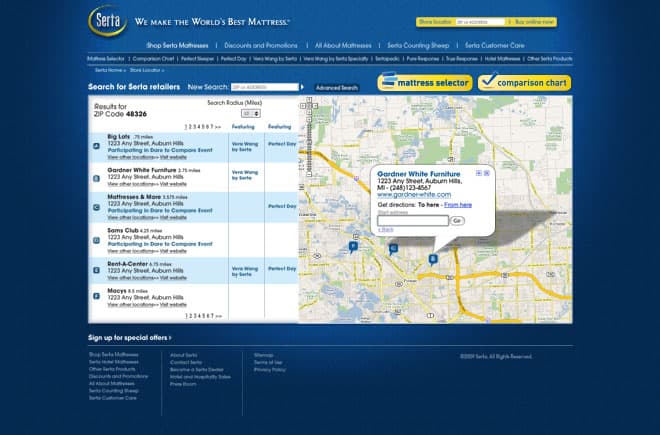Click footer Hotel and Hospitality Sales link
Image resolution: width=660 pixels, height=435 pixels.
[x=200, y=377]
